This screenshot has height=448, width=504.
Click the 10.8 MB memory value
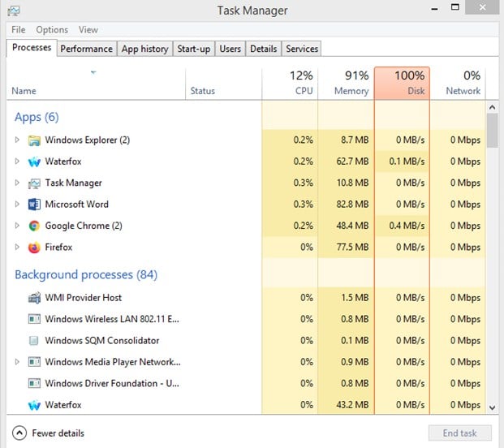[x=352, y=183]
